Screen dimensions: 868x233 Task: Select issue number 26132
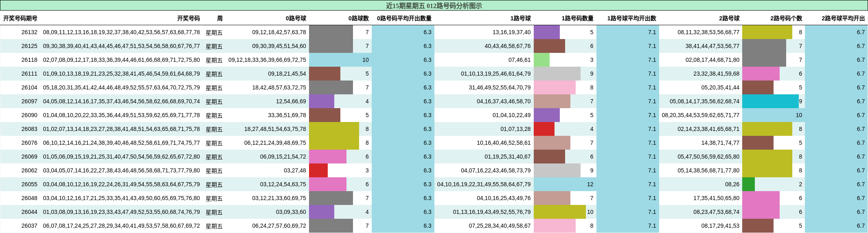pos(29,32)
